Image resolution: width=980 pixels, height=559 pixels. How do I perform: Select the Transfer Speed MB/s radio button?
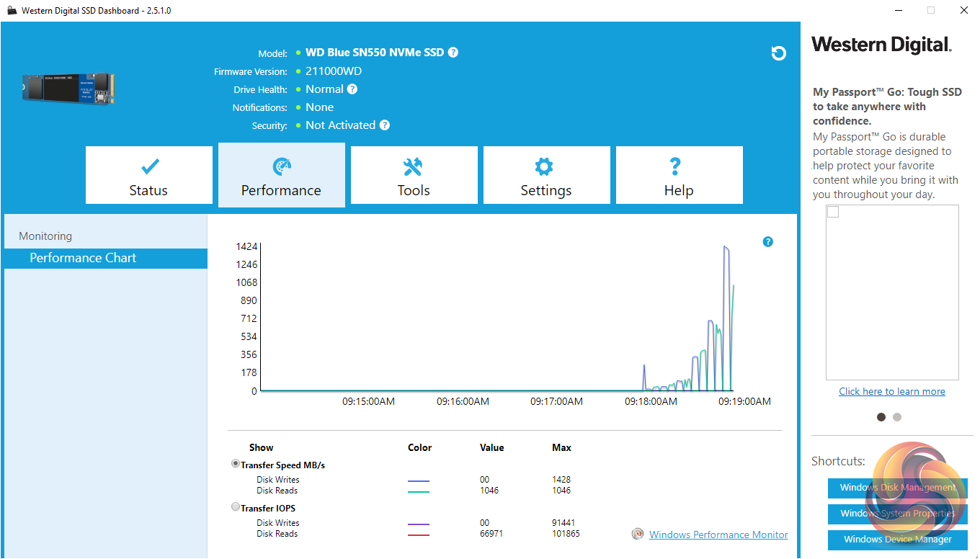click(236, 464)
